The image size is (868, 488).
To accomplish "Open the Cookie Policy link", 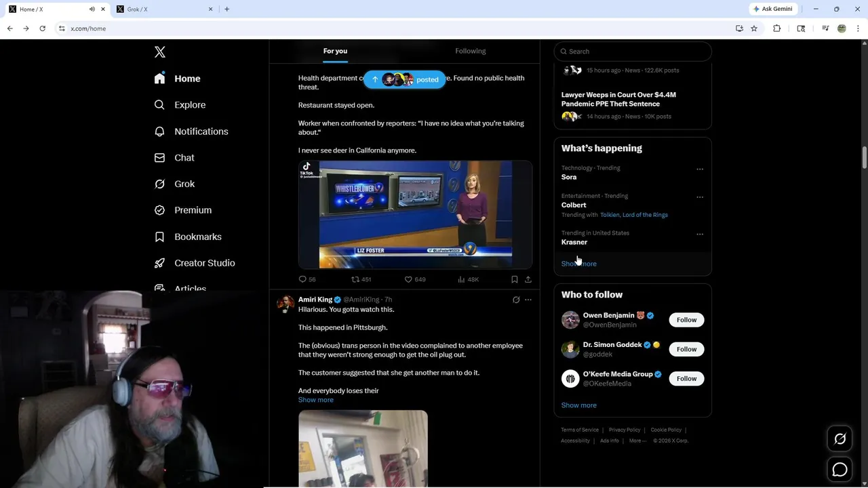I will click(x=666, y=430).
